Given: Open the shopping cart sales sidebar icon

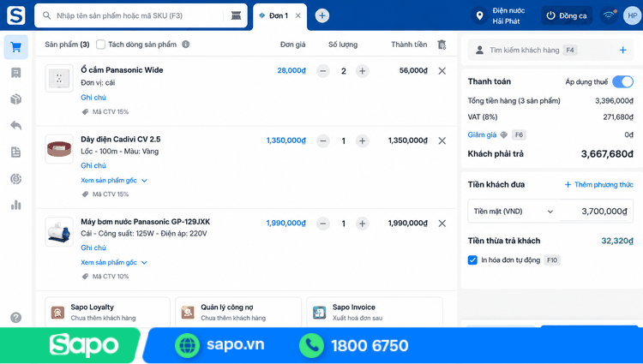Looking at the screenshot, I should coord(16,47).
